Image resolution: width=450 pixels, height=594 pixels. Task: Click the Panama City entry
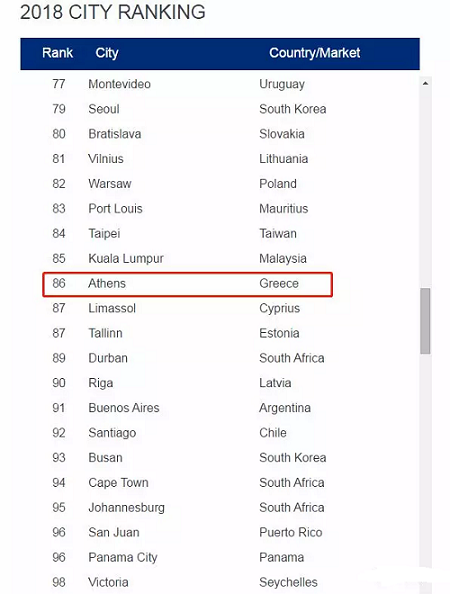tap(123, 558)
